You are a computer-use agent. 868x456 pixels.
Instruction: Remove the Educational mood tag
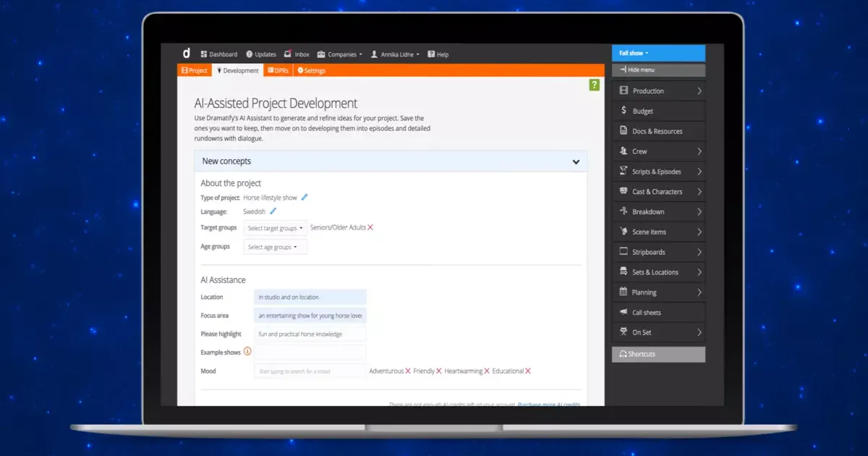click(x=528, y=371)
